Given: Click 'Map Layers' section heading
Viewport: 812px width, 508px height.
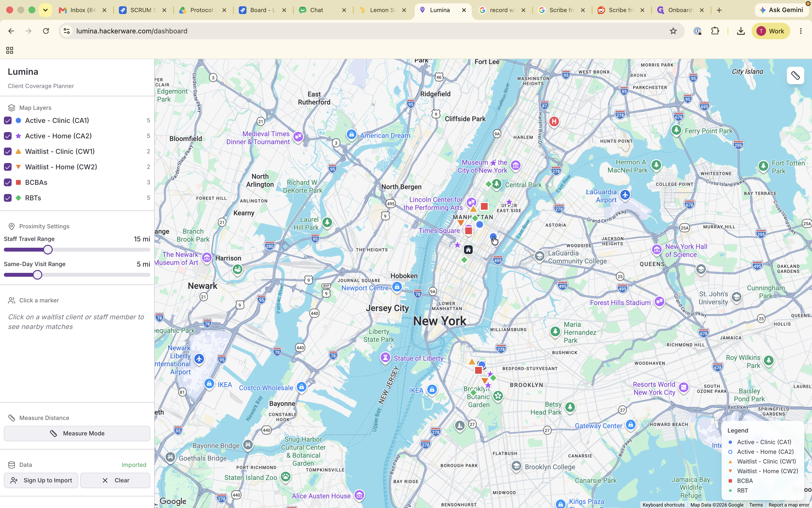Looking at the screenshot, I should coord(35,108).
